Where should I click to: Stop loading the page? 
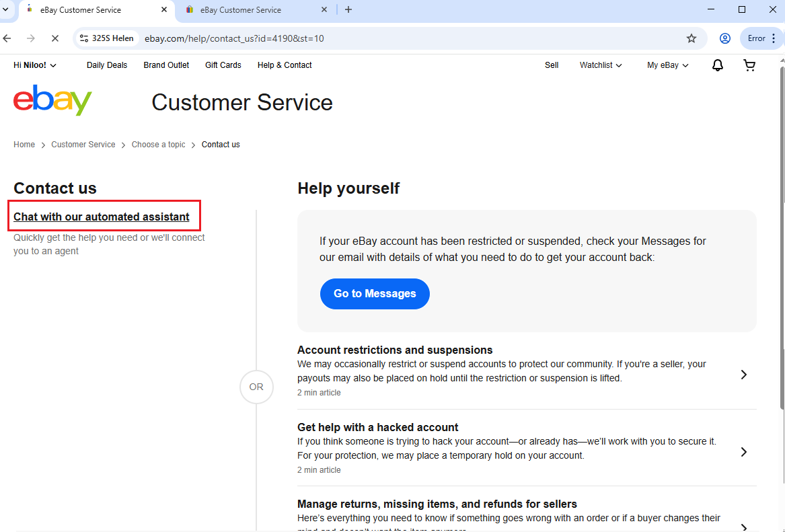pos(55,38)
